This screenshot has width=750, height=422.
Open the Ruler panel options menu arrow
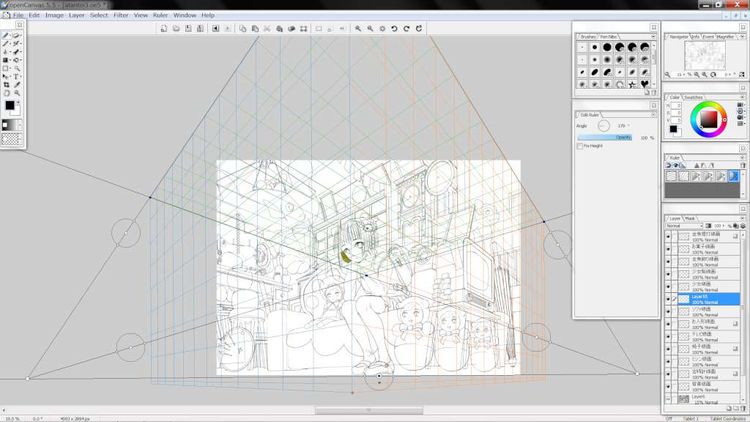point(742,158)
